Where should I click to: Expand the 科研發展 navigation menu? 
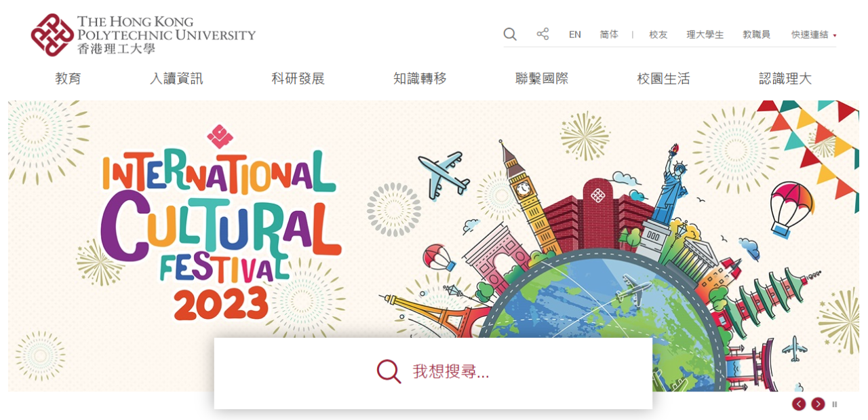pyautogui.click(x=298, y=79)
